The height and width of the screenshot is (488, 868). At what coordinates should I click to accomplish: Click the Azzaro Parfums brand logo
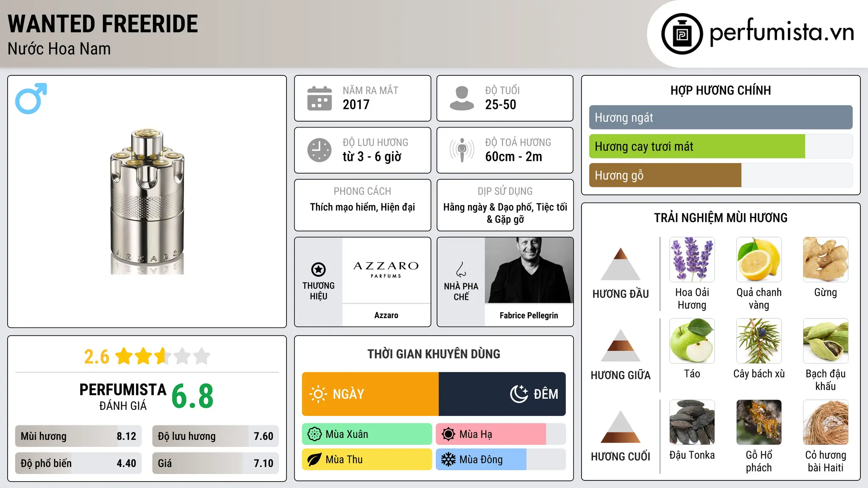[386, 269]
